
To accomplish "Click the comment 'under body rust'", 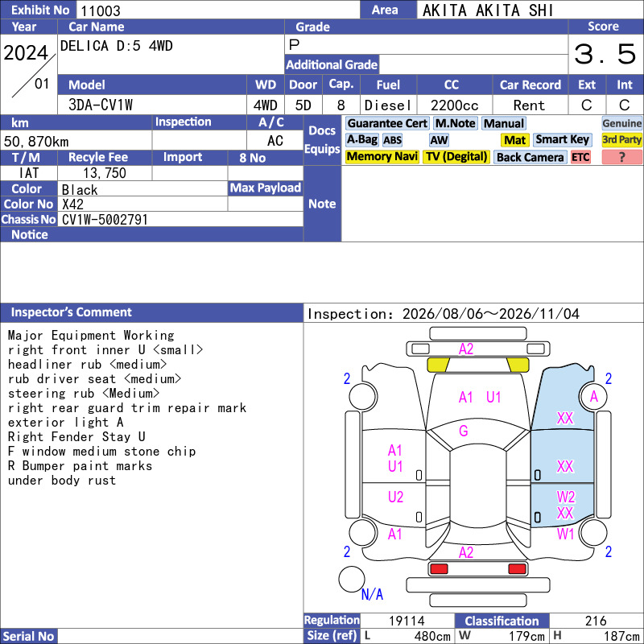I will coord(62,481).
